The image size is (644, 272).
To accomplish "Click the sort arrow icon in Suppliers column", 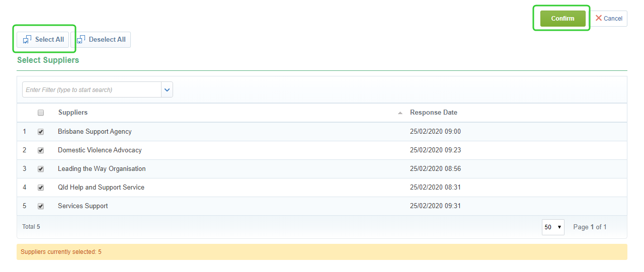I will (x=400, y=113).
